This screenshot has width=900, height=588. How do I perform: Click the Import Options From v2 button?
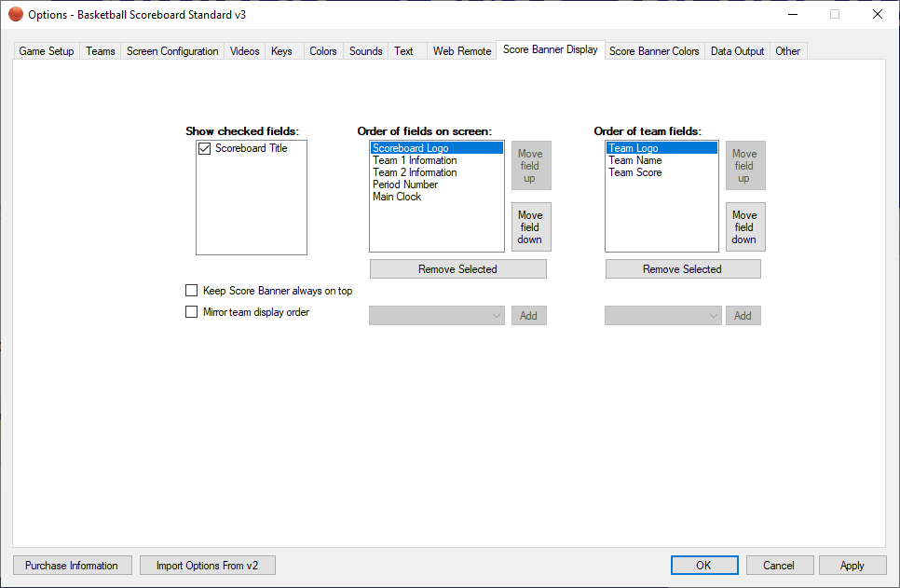click(207, 566)
